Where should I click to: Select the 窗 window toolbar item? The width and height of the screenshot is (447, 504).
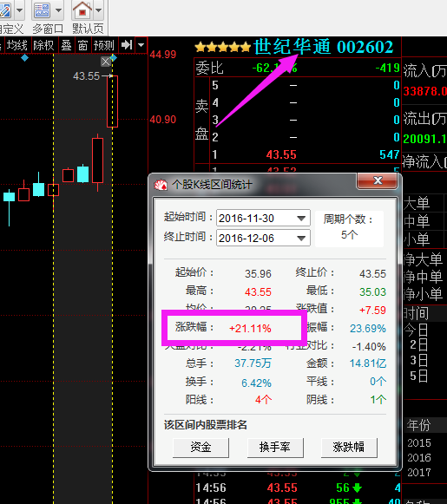tap(83, 45)
